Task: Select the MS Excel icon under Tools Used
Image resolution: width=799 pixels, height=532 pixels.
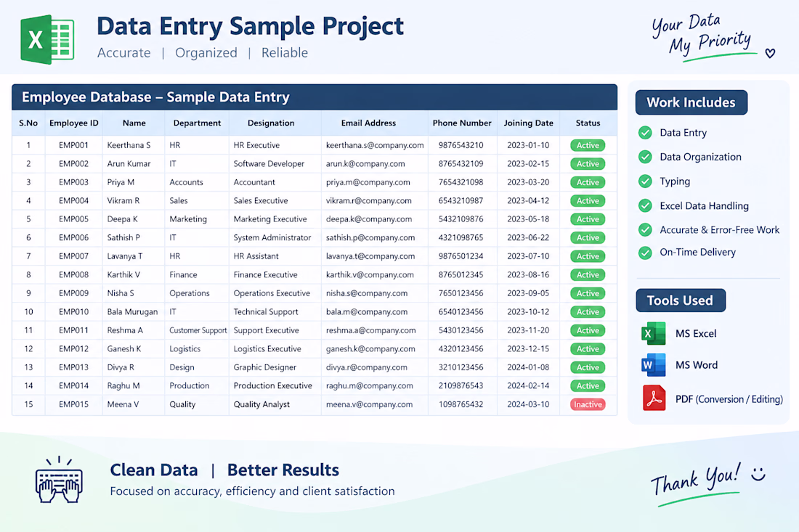Action: [x=653, y=333]
